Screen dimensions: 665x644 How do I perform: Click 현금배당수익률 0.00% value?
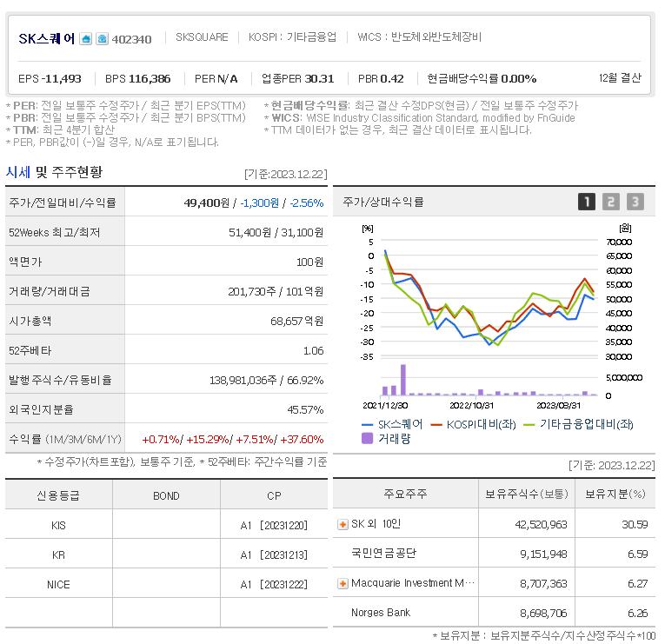(x=482, y=79)
